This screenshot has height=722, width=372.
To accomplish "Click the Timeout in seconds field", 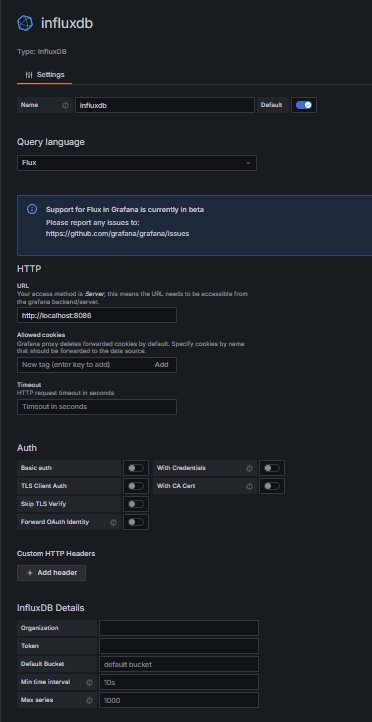I will tap(97, 407).
